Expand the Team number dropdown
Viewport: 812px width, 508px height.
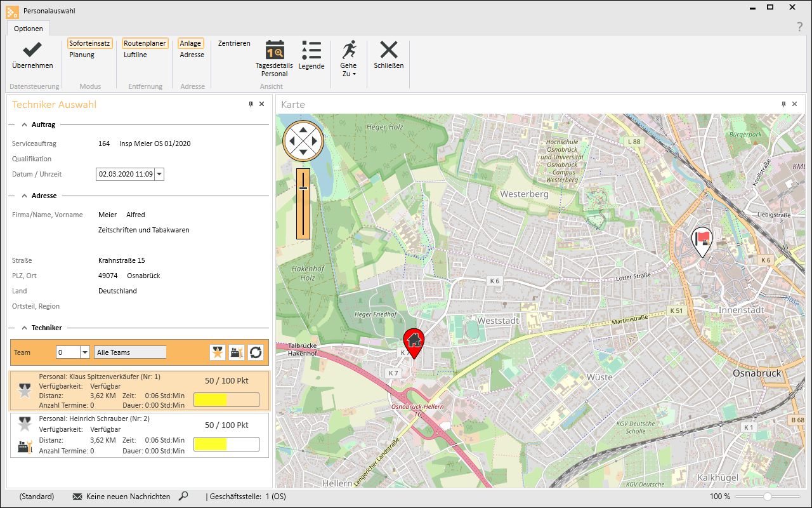[x=84, y=352]
